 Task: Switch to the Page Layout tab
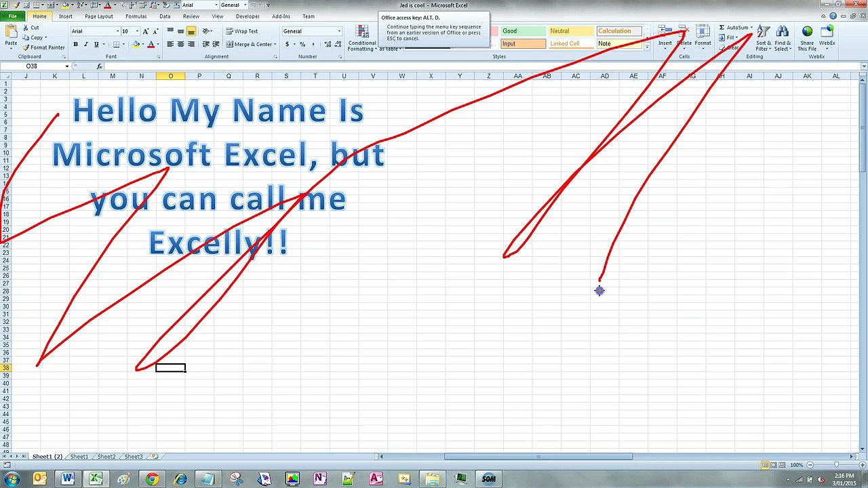99,16
